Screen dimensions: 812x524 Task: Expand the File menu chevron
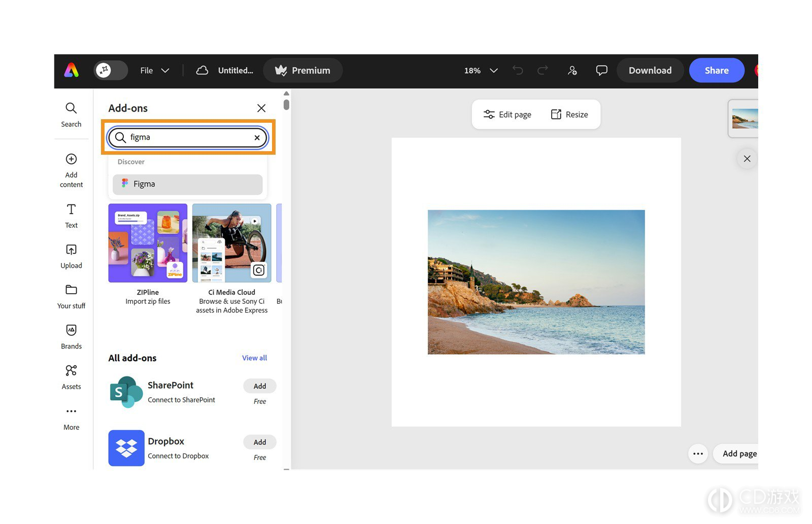pyautogui.click(x=165, y=71)
